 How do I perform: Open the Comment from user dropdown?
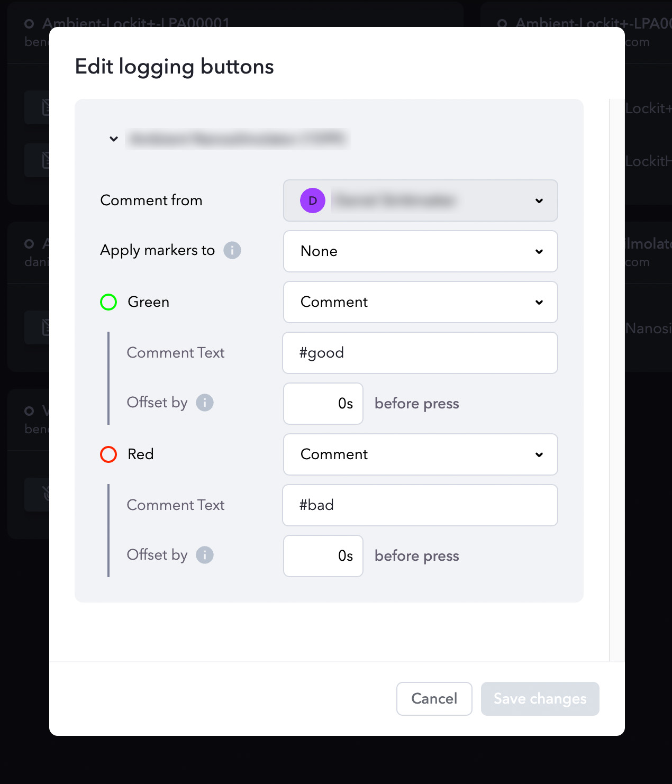[421, 200]
